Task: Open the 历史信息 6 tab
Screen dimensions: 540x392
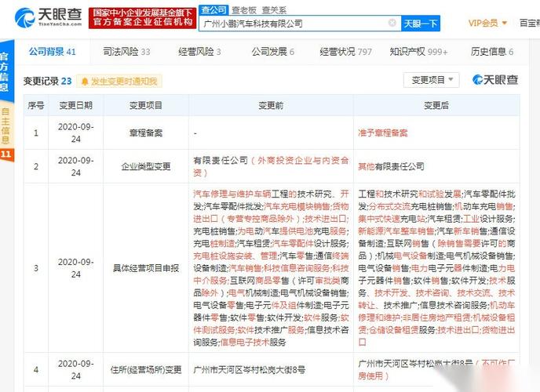Action: (x=492, y=52)
